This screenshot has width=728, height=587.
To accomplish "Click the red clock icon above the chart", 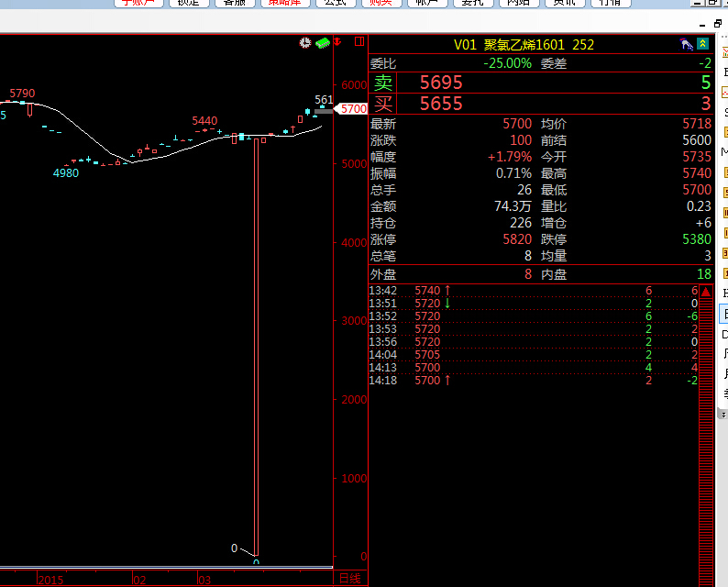I will click(305, 42).
